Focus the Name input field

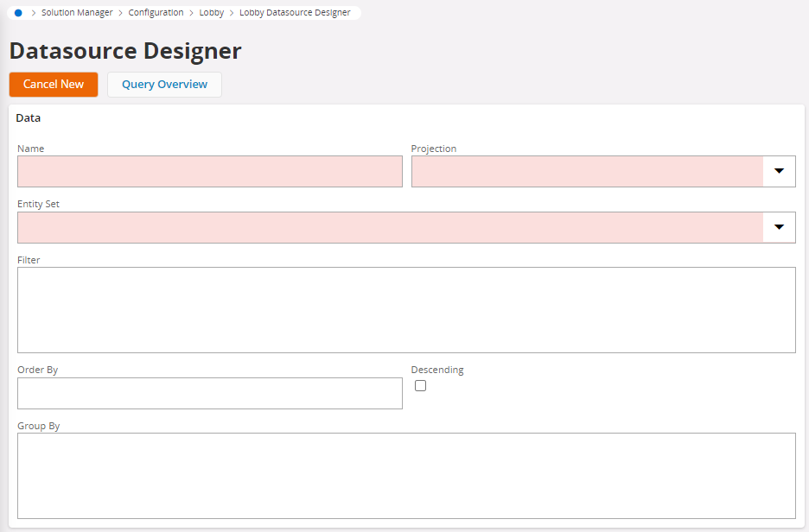point(210,171)
